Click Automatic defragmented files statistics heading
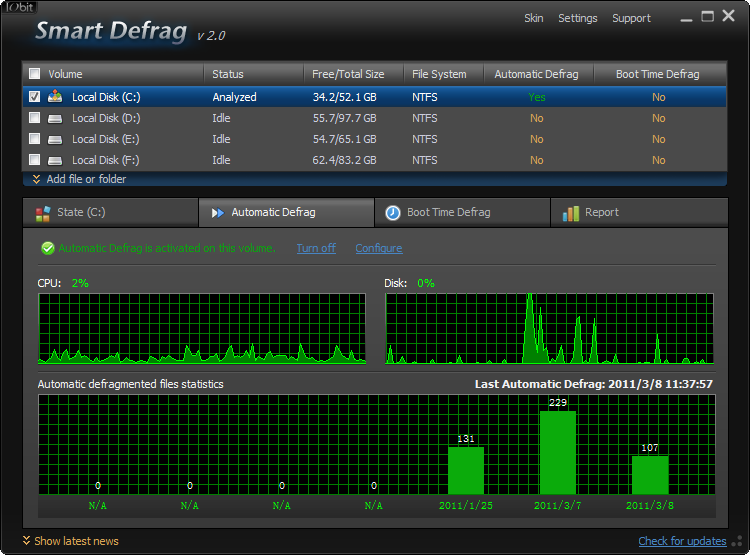Image resolution: width=750 pixels, height=555 pixels. coord(131,384)
